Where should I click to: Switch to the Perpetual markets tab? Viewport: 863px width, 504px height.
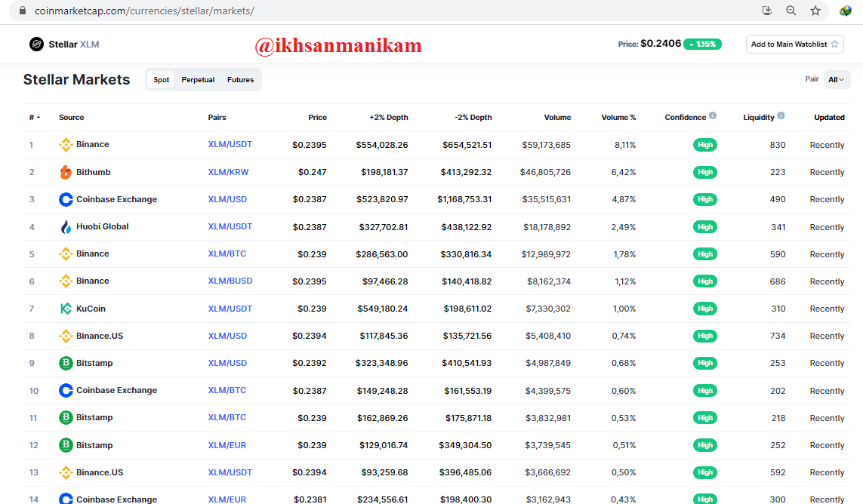point(198,80)
